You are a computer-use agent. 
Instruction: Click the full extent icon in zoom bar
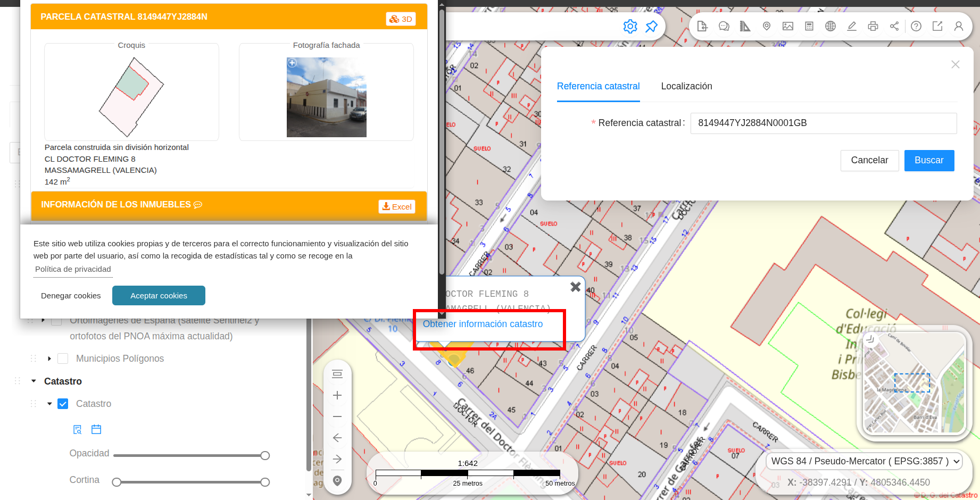click(337, 374)
